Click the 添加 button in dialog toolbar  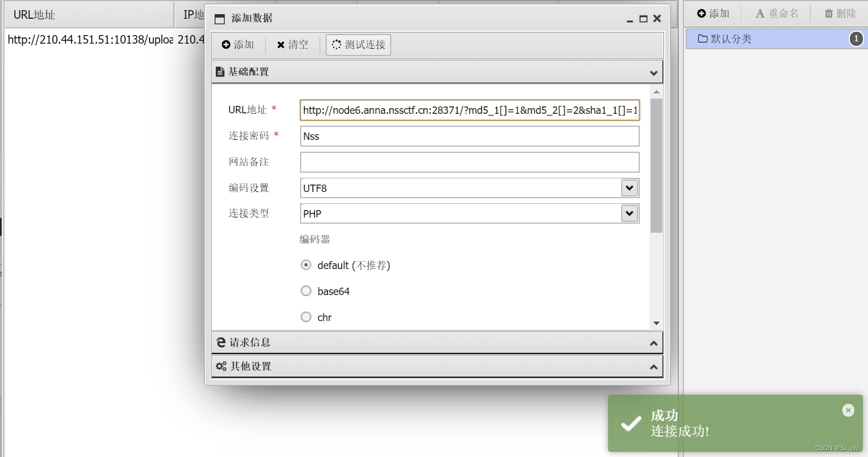click(x=238, y=45)
